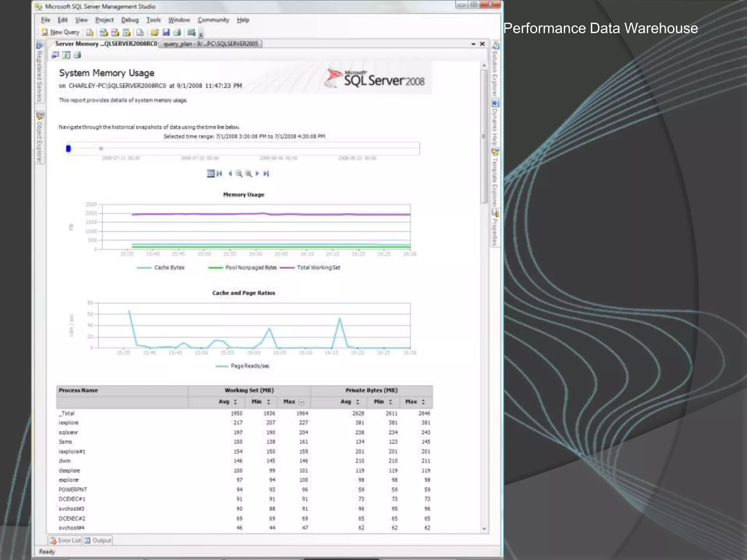747x560 pixels.
Task: Click the POWERPNT process name
Action: [73, 490]
